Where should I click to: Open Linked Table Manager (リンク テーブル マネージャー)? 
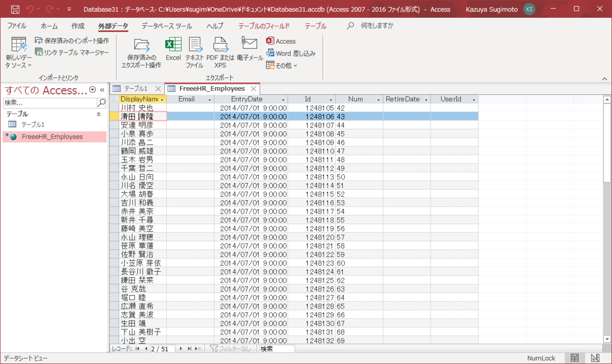[x=72, y=52]
